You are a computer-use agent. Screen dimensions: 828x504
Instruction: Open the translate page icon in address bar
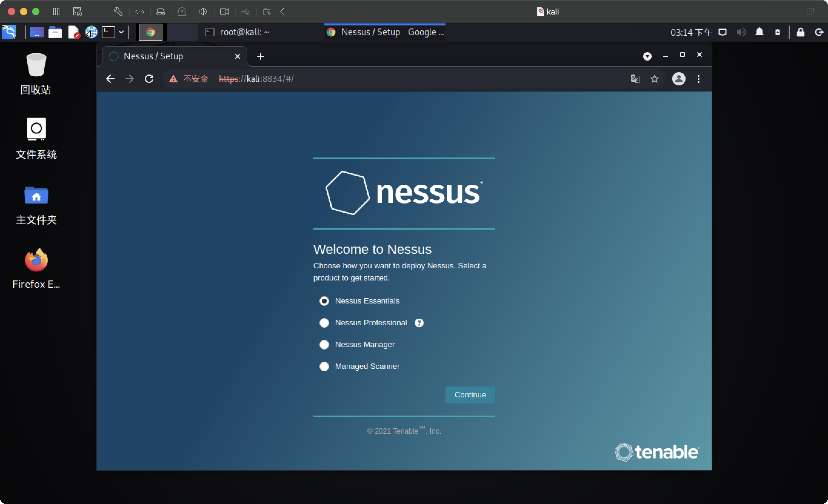coord(636,79)
